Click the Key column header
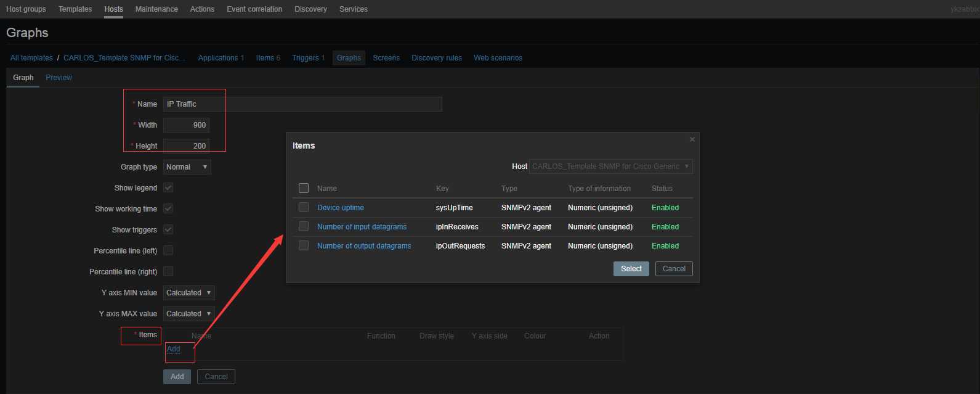Screen dimensions: 980x394 tap(442, 189)
